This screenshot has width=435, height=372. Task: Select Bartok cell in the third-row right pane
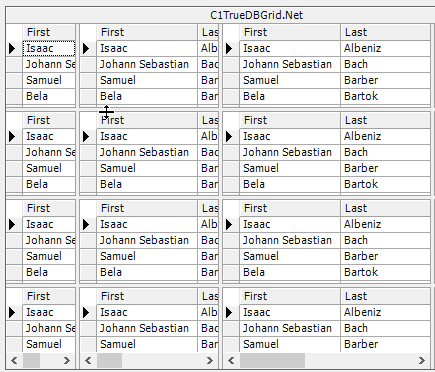click(385, 272)
